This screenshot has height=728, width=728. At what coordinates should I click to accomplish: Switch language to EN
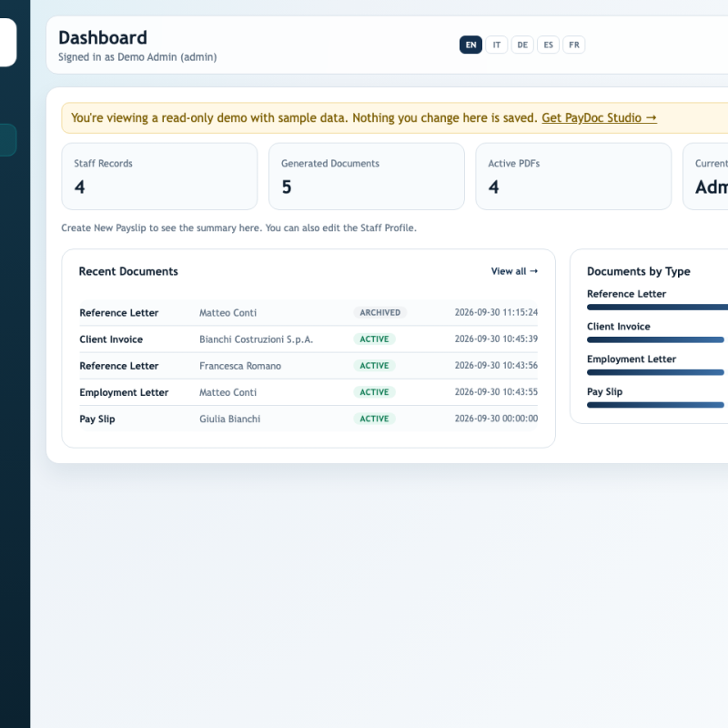470,45
